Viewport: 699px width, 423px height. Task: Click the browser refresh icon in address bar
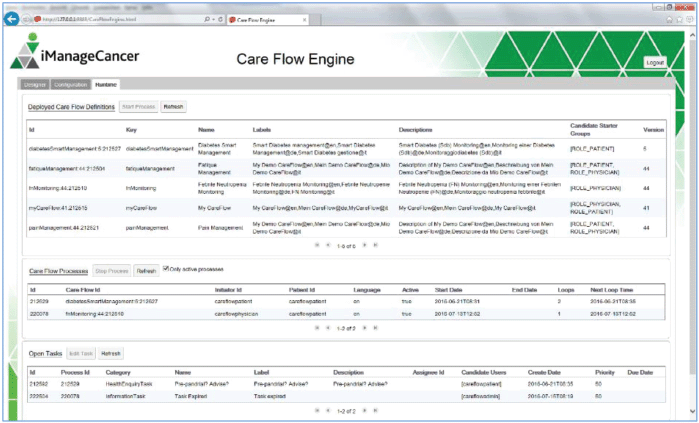220,19
